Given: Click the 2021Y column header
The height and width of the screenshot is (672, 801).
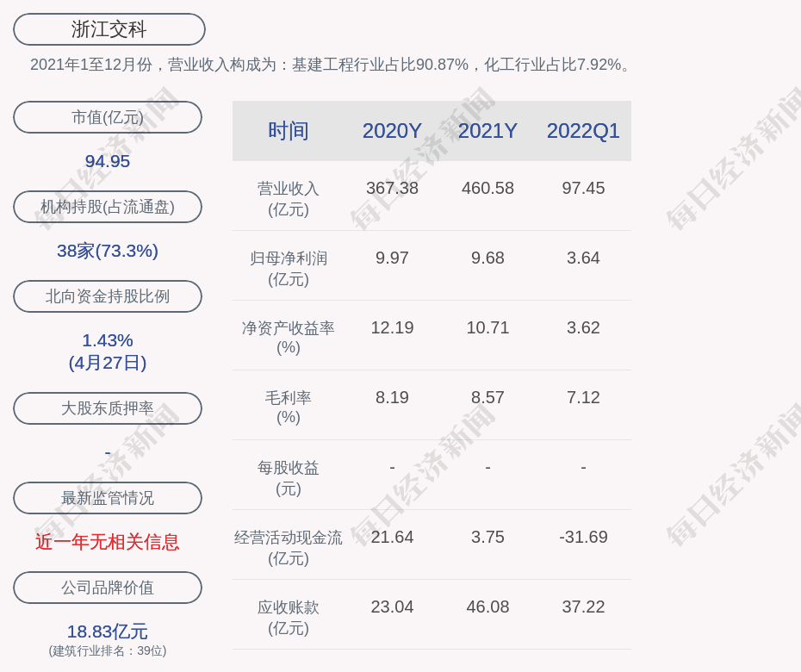Looking at the screenshot, I should pyautogui.click(x=487, y=131).
